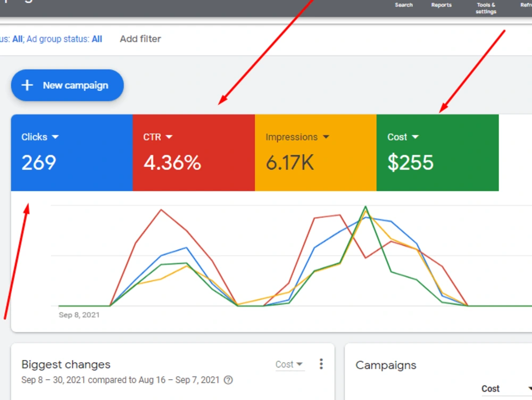
Task: Click the Campaigns card heading
Action: click(x=386, y=365)
